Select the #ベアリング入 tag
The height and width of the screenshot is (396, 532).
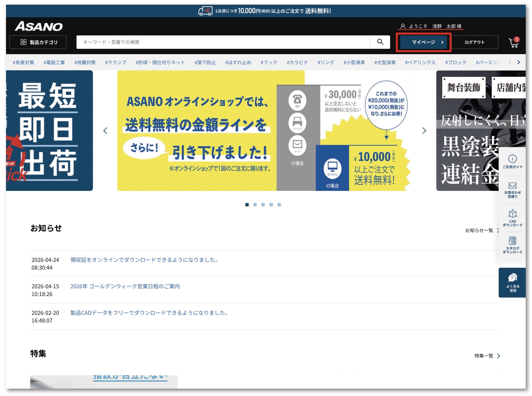click(420, 62)
